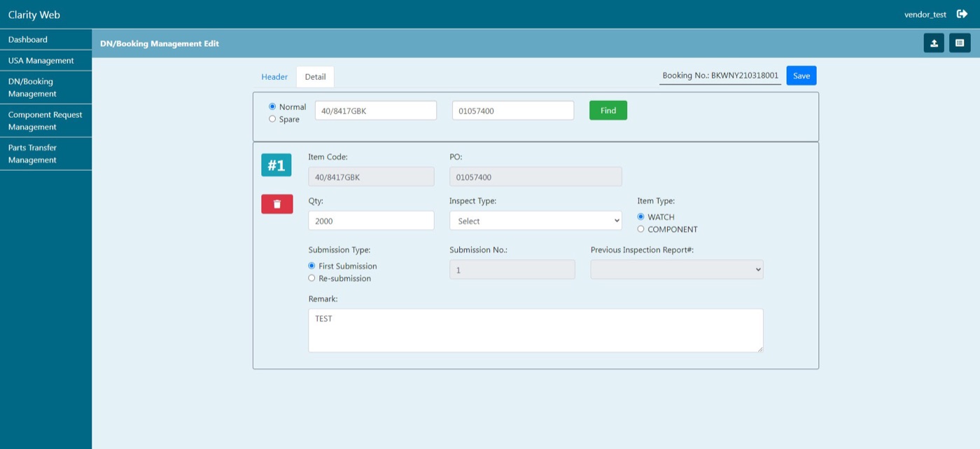
Task: Click the upload icon button
Action: [934, 43]
